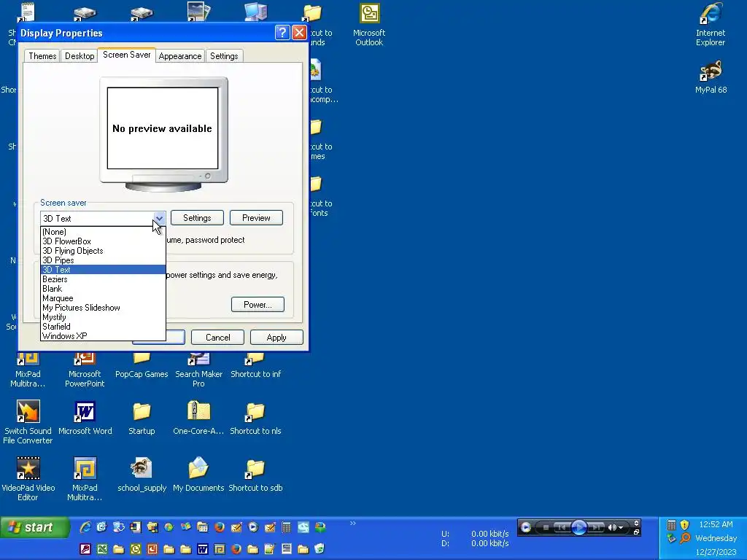
Task: Click Access key icon in quick launch
Action: (85, 549)
